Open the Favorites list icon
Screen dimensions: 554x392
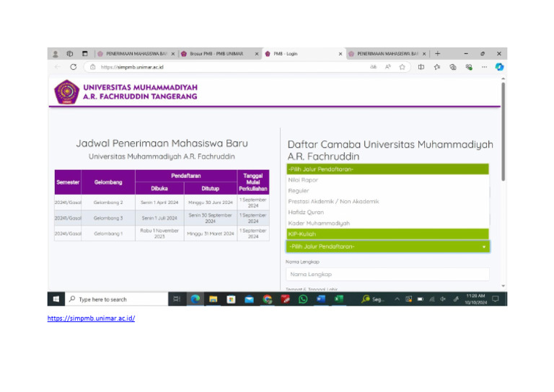437,67
